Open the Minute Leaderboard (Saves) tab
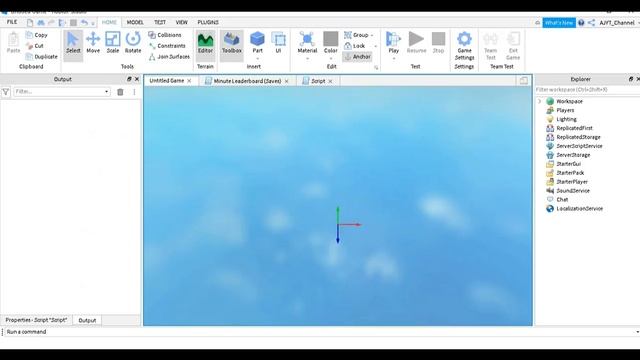This screenshot has width=640, height=360. pos(247,81)
